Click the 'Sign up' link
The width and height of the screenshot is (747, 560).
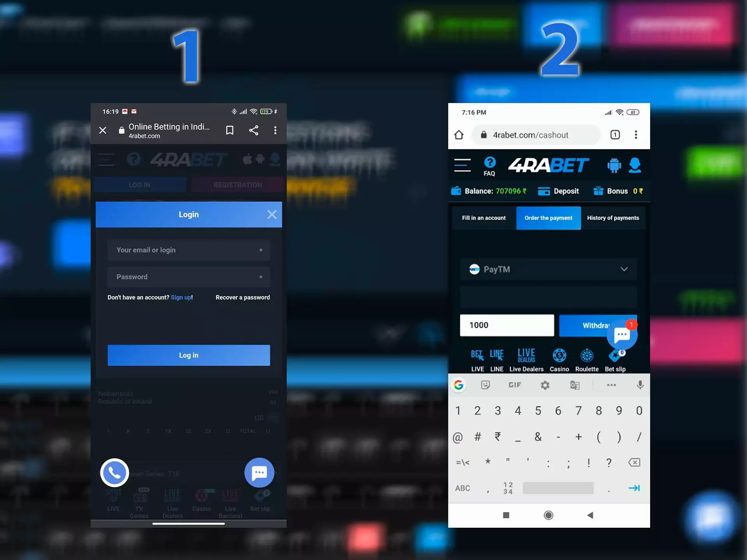pyautogui.click(x=181, y=297)
